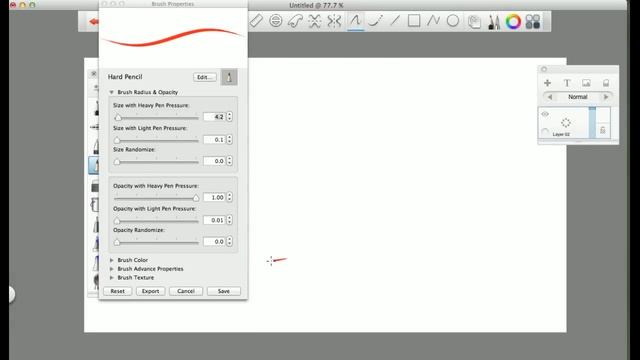640x360 pixels.
Task: Click the Reset button
Action: [x=118, y=291]
